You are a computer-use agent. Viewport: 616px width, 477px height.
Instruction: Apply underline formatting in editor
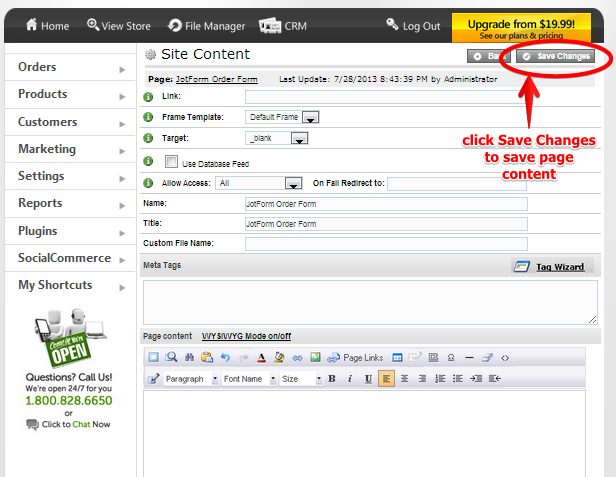368,379
